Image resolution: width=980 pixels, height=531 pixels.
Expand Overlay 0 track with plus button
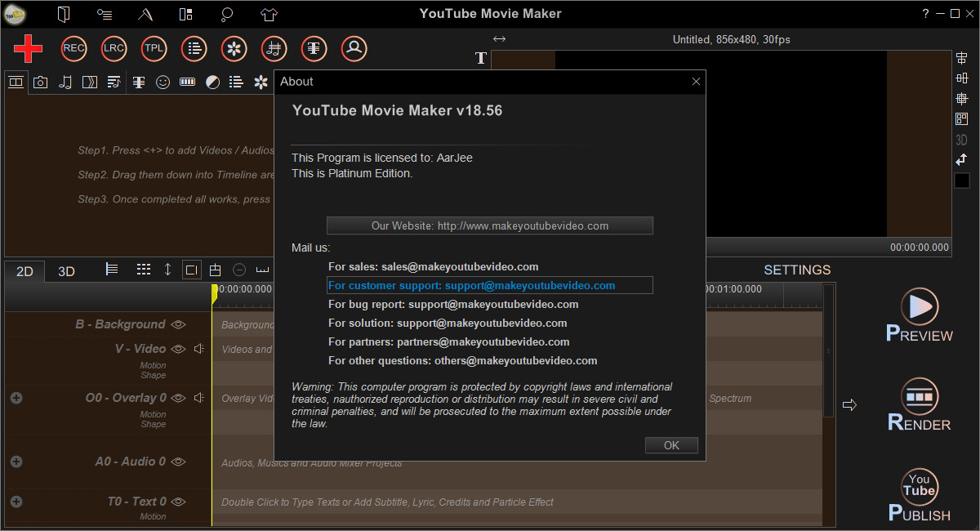point(16,398)
